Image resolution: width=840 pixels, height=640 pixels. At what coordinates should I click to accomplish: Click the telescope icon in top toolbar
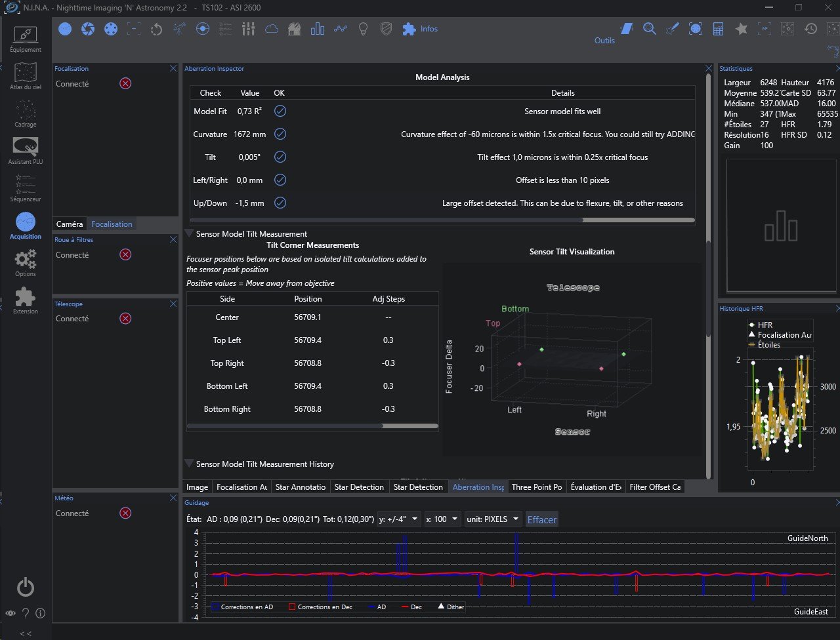[178, 29]
